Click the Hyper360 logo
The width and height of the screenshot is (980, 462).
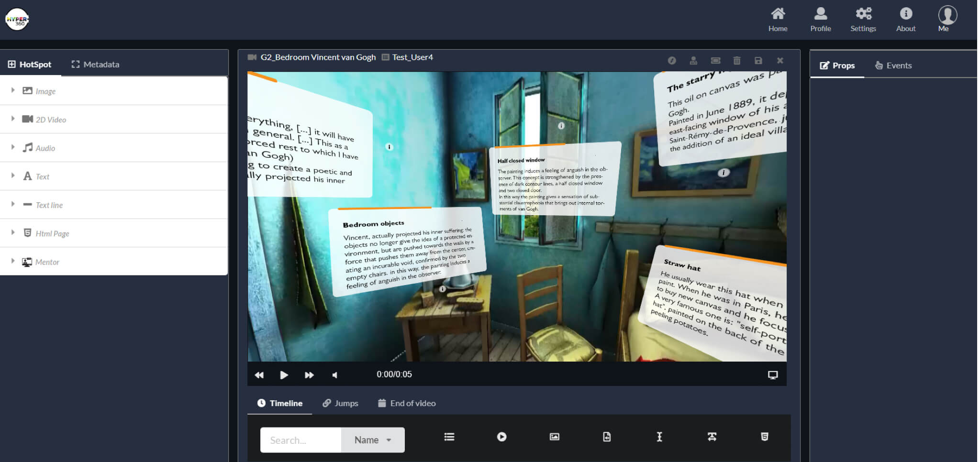pos(17,19)
